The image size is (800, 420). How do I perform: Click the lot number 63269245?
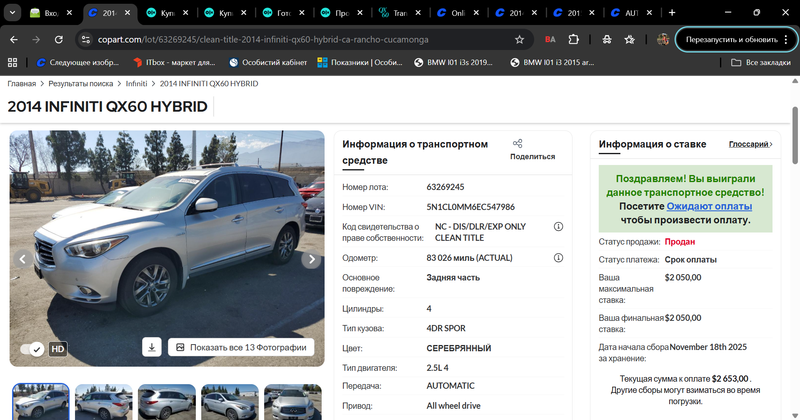445,187
